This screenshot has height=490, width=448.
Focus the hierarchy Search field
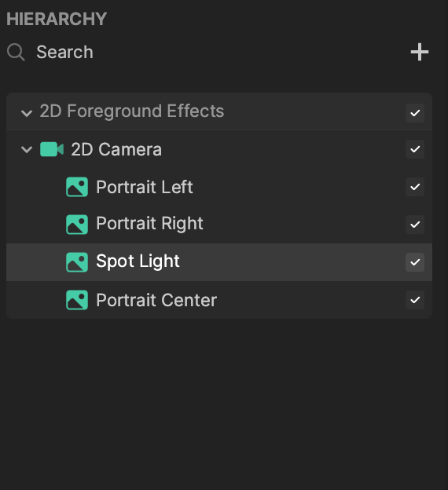pyautogui.click(x=188, y=52)
